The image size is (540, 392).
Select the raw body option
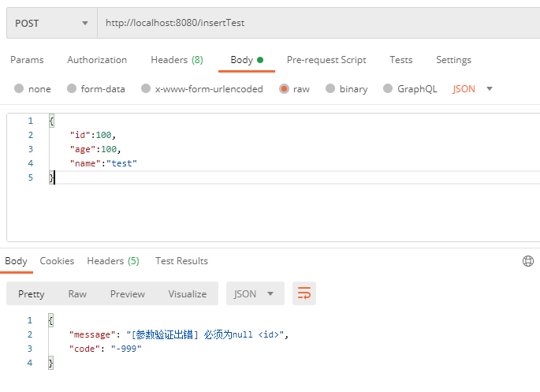(284, 89)
